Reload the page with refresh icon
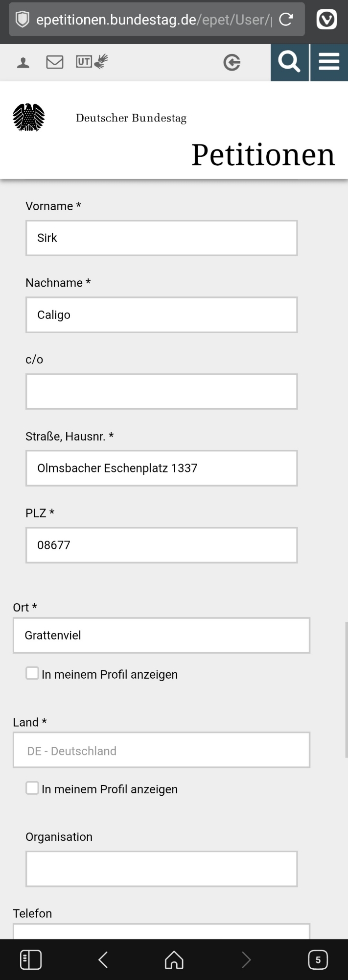348x980 pixels. click(x=286, y=20)
